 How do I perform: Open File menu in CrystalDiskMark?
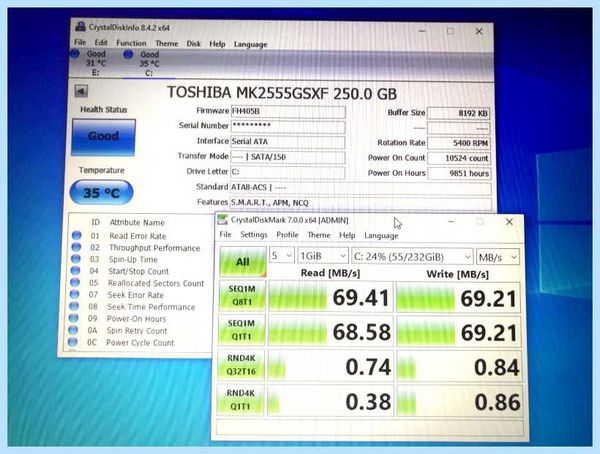[225, 234]
